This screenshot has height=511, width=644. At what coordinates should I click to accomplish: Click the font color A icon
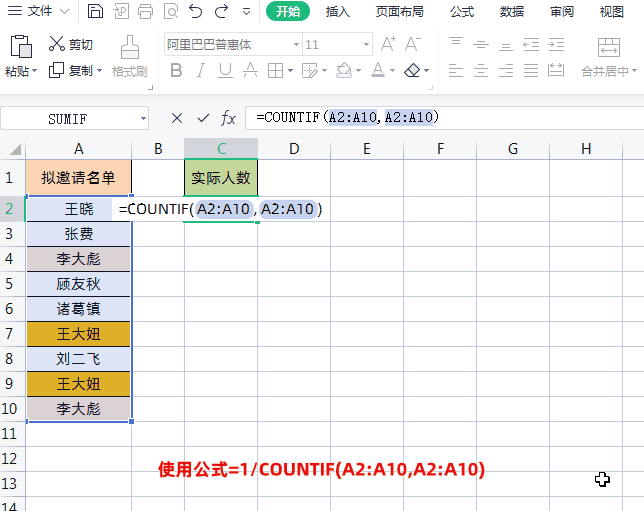[x=378, y=70]
